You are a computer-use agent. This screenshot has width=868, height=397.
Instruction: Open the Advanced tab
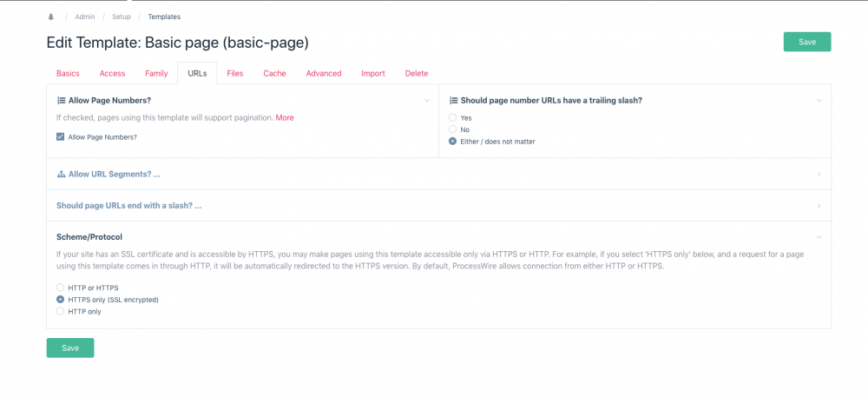click(x=324, y=73)
